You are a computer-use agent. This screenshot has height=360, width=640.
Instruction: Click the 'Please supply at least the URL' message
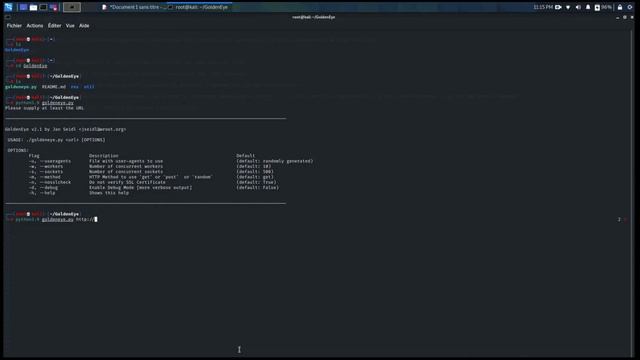click(44, 108)
